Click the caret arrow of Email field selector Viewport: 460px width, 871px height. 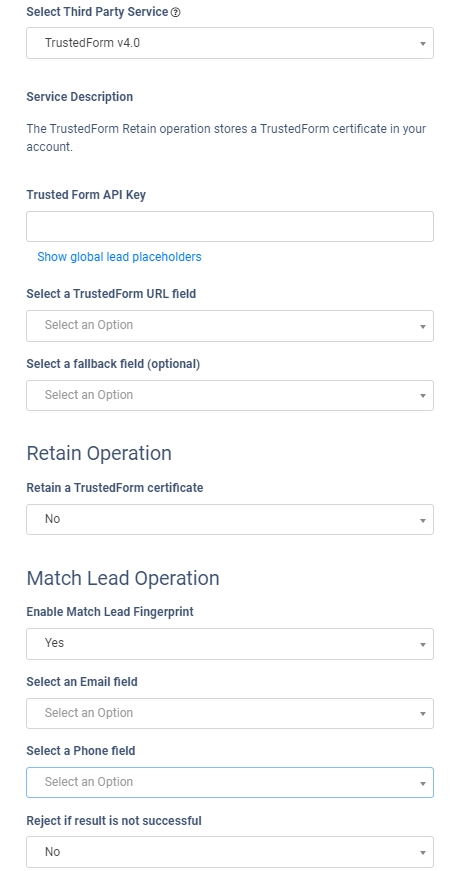(x=423, y=714)
